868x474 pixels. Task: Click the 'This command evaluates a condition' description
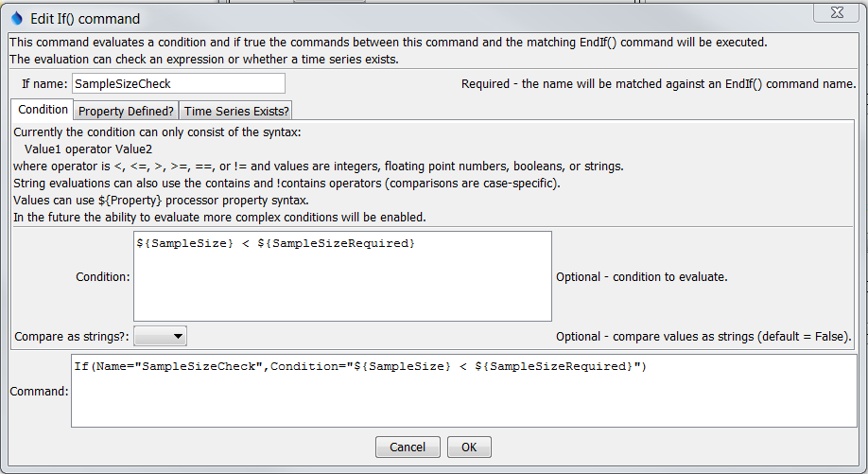click(x=388, y=43)
